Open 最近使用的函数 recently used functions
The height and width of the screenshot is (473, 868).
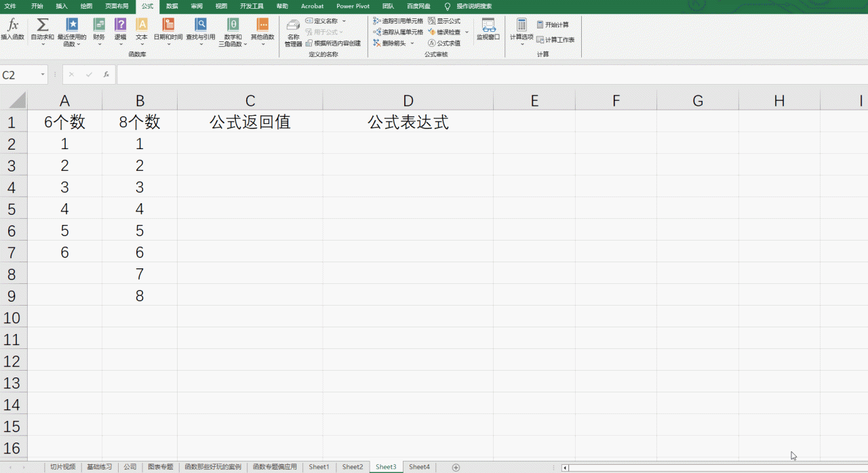coord(71,32)
